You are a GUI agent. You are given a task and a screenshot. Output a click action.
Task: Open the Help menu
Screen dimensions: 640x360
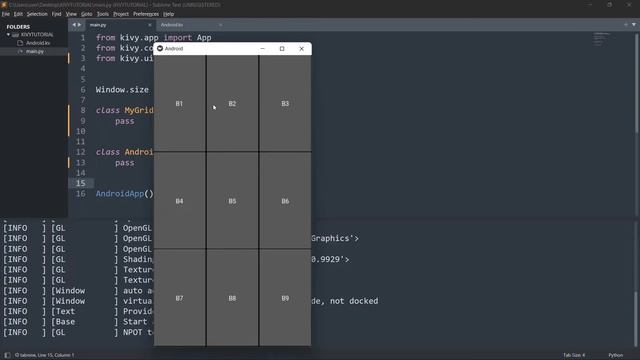tap(169, 14)
